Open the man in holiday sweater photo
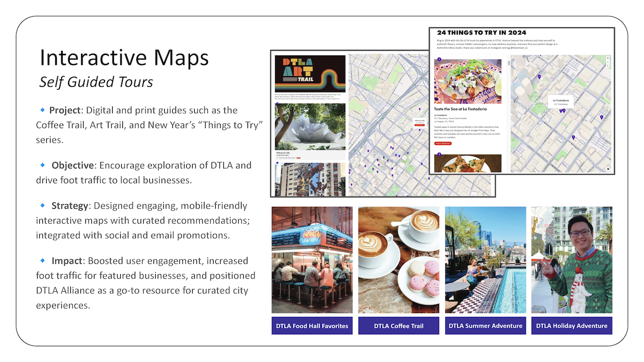The height and width of the screenshot is (362, 644). click(572, 260)
